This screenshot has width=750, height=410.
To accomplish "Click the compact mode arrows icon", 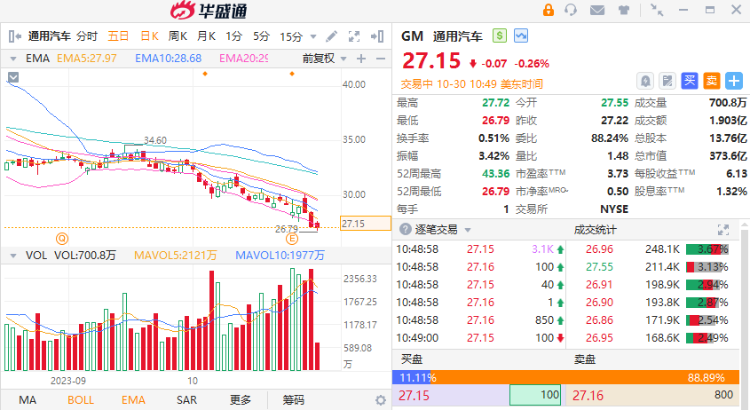I will click(x=656, y=10).
